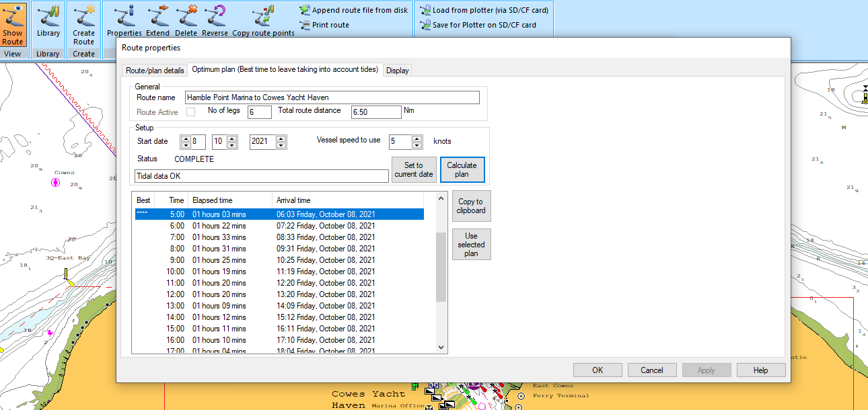Select Append route file from disk
Viewport: 868px width, 410px height.
(x=354, y=10)
